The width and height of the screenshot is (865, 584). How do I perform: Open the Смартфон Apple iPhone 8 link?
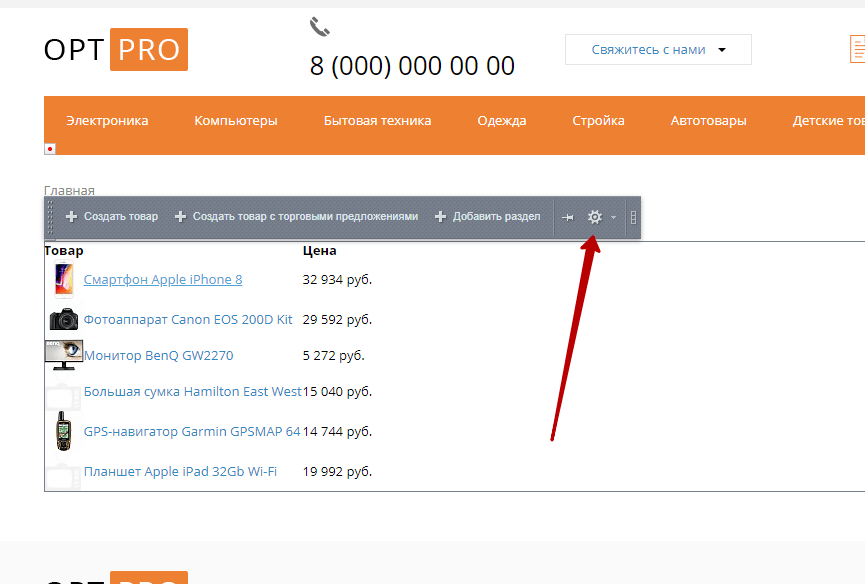click(x=163, y=280)
